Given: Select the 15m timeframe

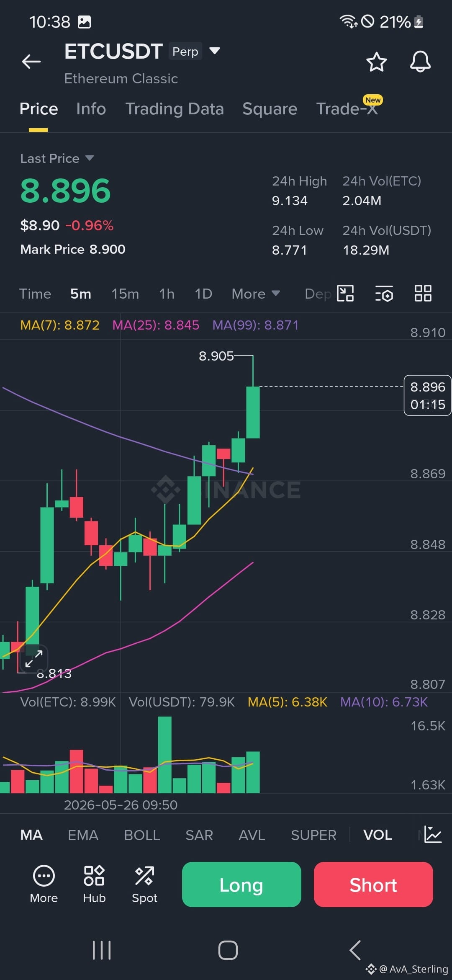Looking at the screenshot, I should [x=125, y=294].
